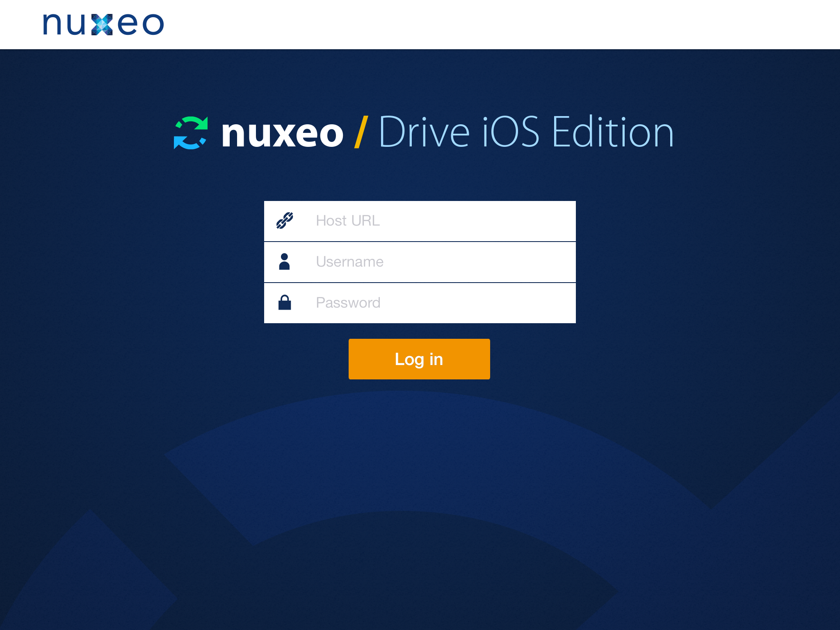Click the 'Drive iOS Edition' title text
Viewport: 840px width, 630px height.
(526, 132)
